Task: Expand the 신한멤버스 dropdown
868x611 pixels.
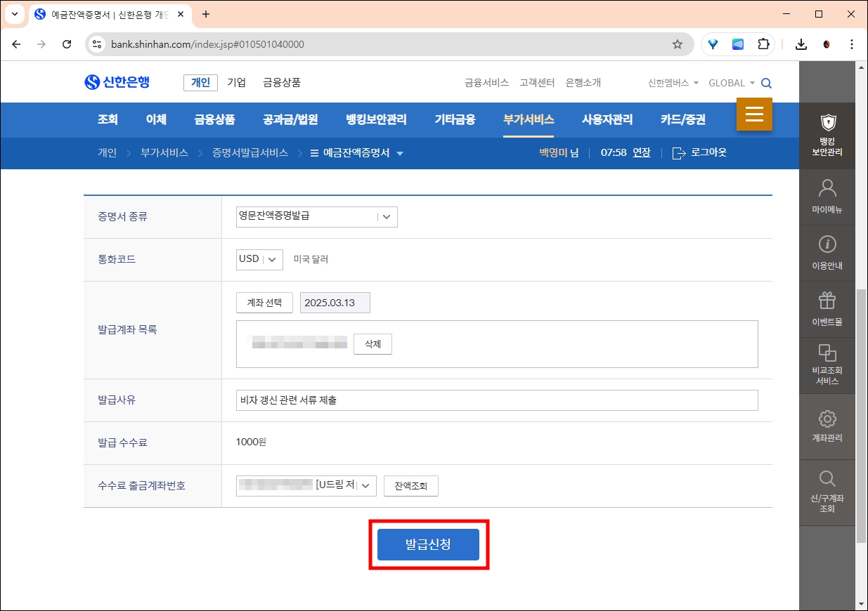Action: click(x=673, y=83)
